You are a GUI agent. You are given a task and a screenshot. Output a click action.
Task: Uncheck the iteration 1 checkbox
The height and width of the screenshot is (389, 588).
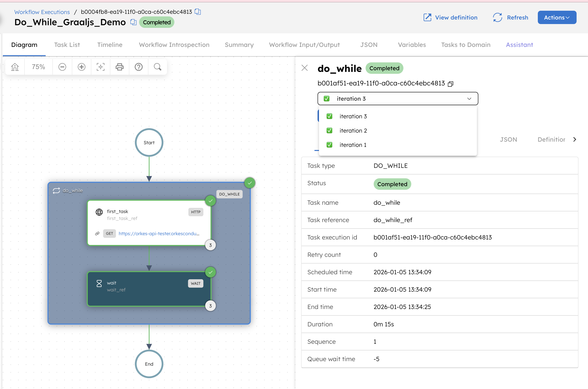click(329, 145)
